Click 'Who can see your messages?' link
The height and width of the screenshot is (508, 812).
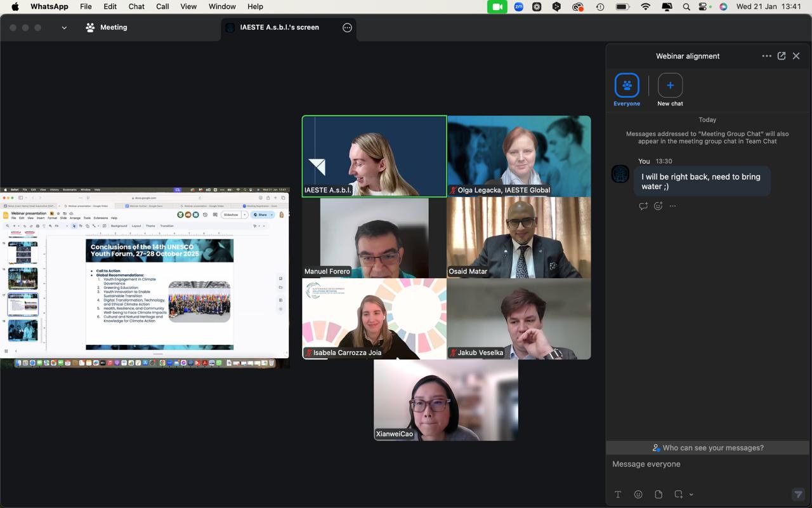click(x=708, y=448)
